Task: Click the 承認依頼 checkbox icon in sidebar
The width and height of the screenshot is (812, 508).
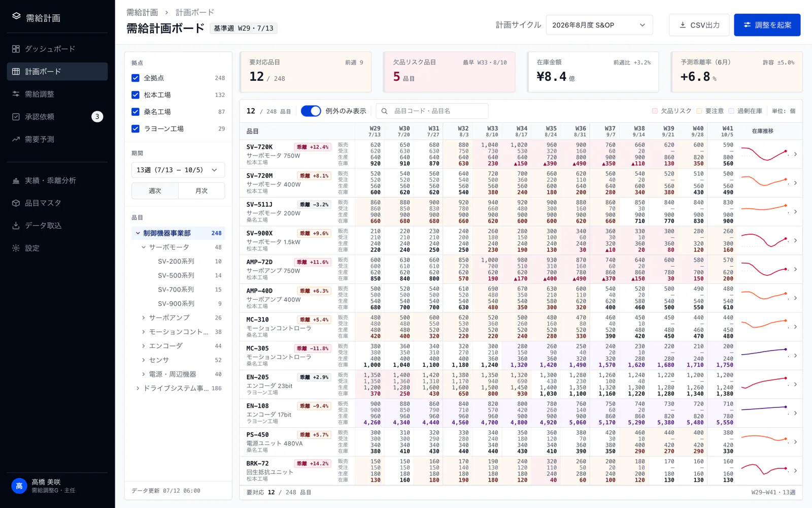Action: click(x=16, y=117)
